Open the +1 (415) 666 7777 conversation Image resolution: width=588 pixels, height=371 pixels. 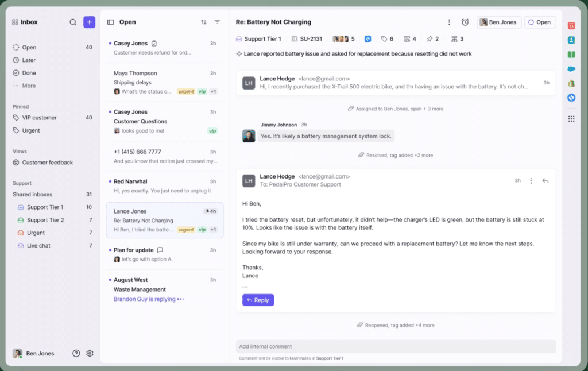[165, 156]
